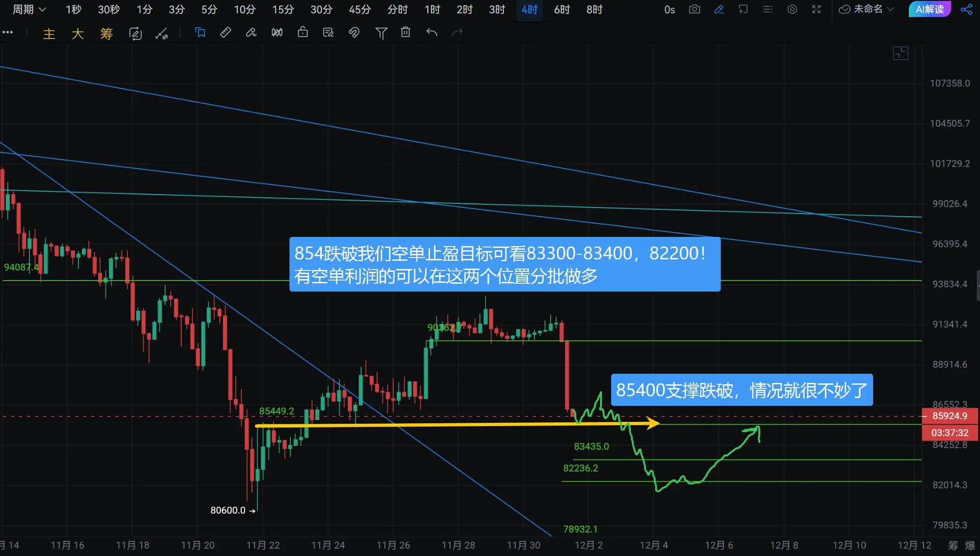Click the collapse pane icon on chart
This screenshot has height=556, width=980.
(x=900, y=53)
